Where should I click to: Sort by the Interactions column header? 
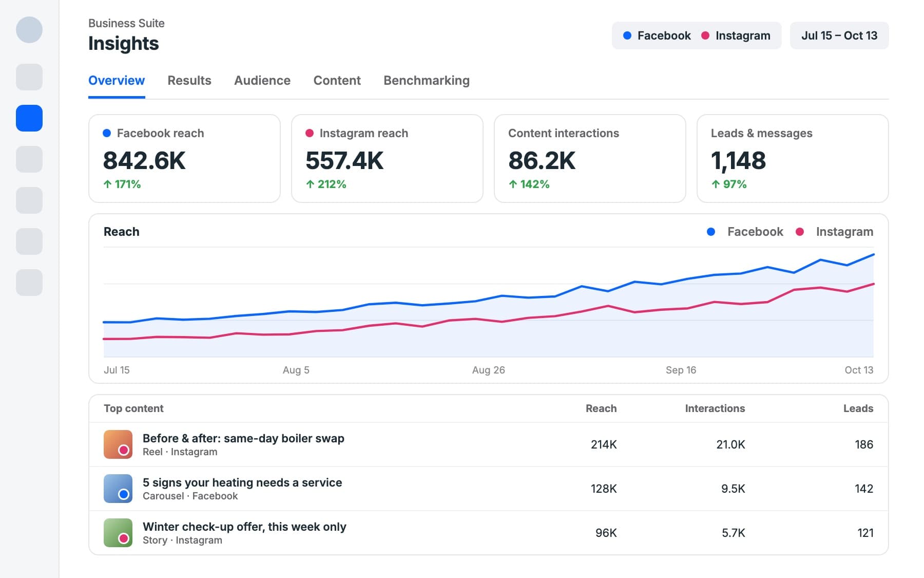pyautogui.click(x=715, y=408)
